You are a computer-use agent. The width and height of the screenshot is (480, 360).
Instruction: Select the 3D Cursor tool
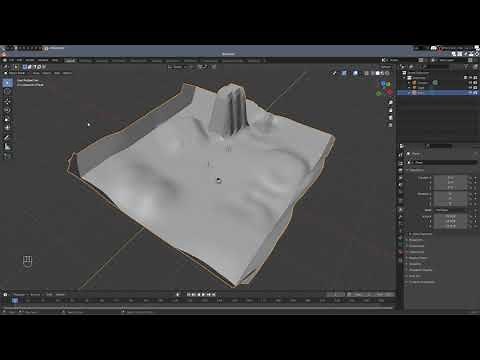pyautogui.click(x=7, y=91)
